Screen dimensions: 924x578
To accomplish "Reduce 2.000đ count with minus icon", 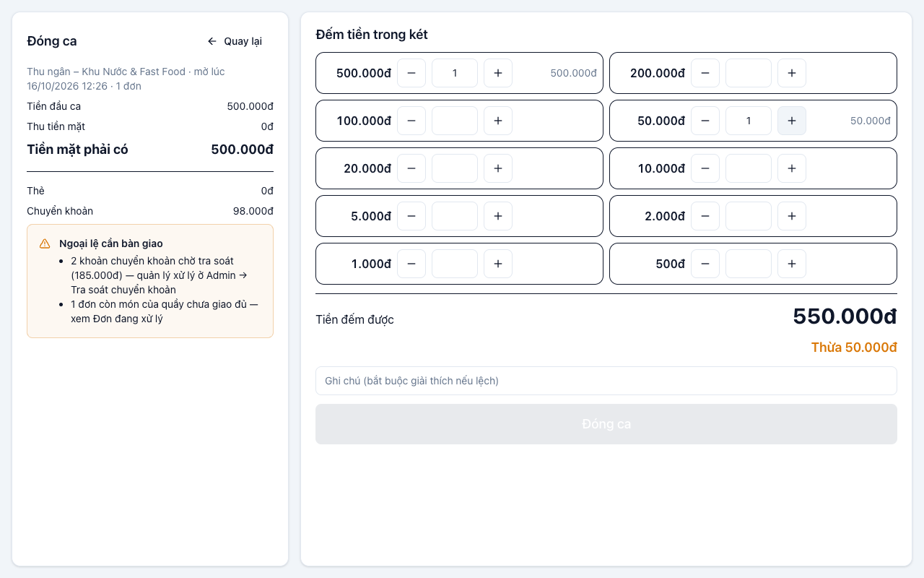I will tap(705, 216).
